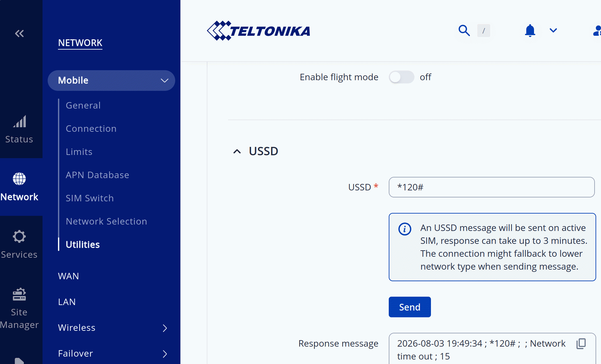Open the Status section signal-bars icon
The width and height of the screenshot is (601, 364).
[19, 121]
